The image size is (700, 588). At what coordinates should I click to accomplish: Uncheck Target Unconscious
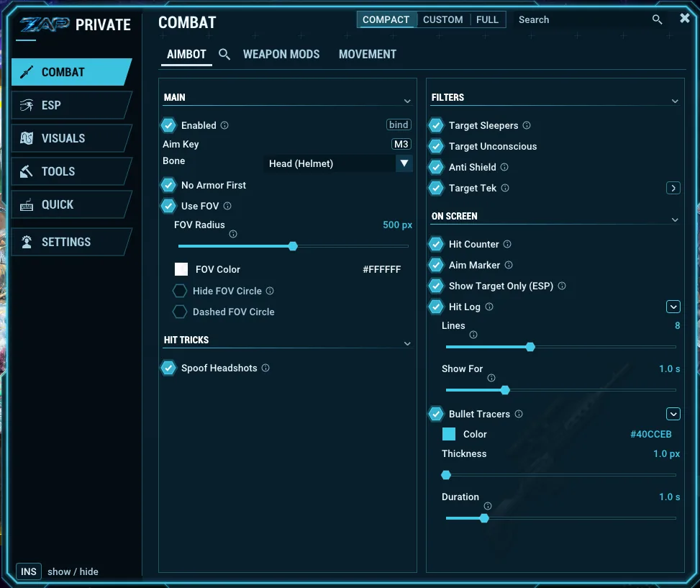[x=436, y=146]
